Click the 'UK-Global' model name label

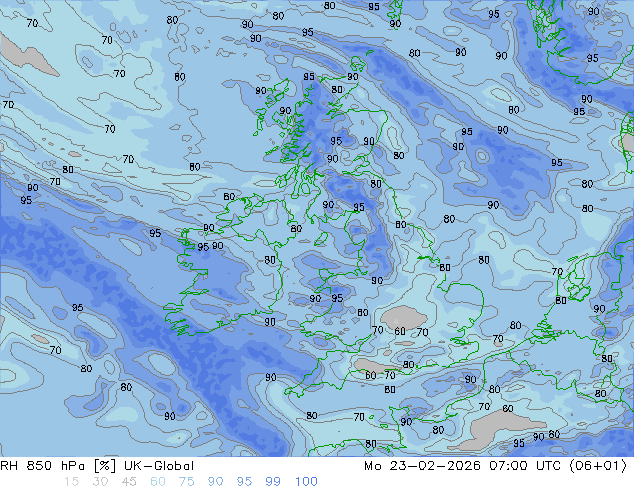pos(159,466)
